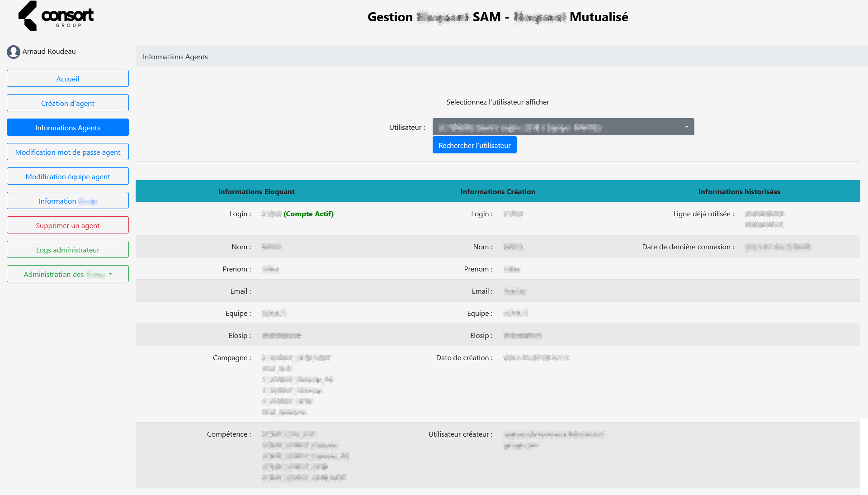Open Modification équipe agent page
This screenshot has width=868, height=495.
[x=68, y=176]
